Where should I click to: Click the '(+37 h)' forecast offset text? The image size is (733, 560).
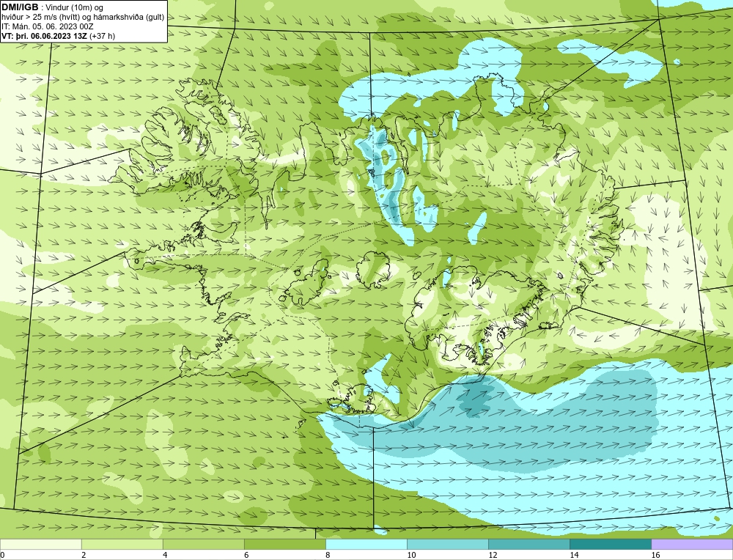tap(102, 35)
